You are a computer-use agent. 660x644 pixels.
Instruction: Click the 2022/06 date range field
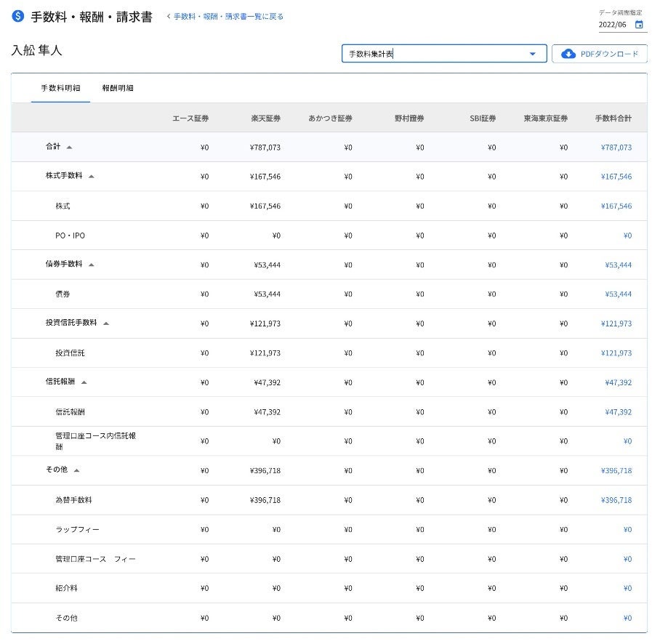[x=614, y=24]
